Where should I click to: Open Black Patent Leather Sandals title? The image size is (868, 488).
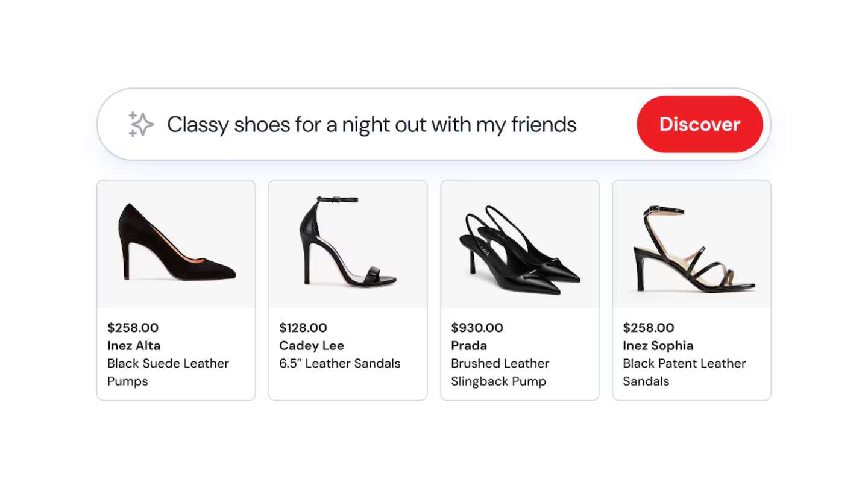(x=684, y=372)
